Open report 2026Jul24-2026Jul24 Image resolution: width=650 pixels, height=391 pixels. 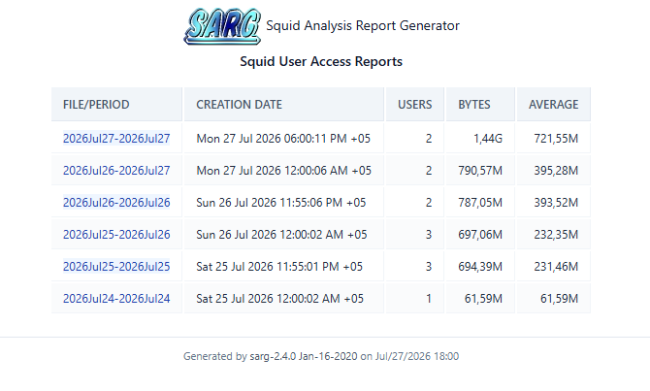tap(116, 299)
